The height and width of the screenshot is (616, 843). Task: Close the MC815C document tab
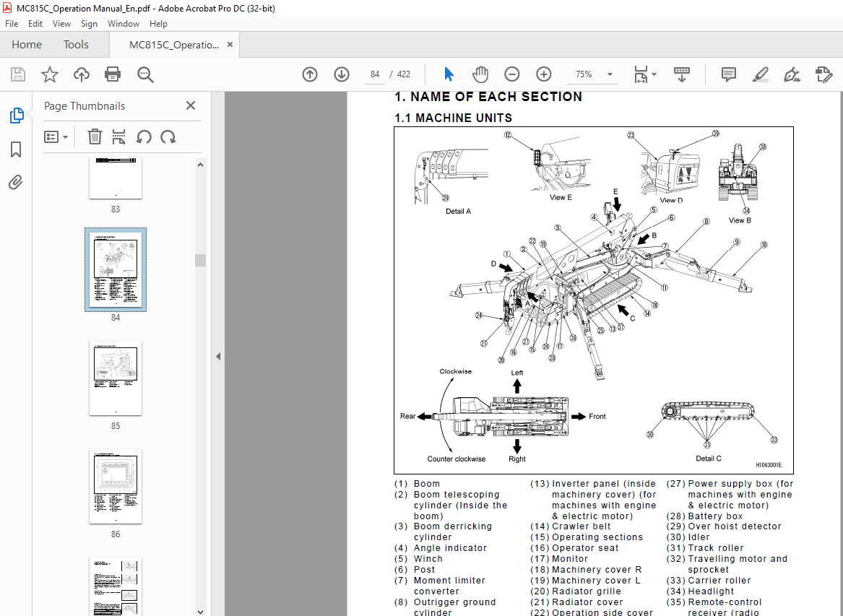tap(230, 45)
